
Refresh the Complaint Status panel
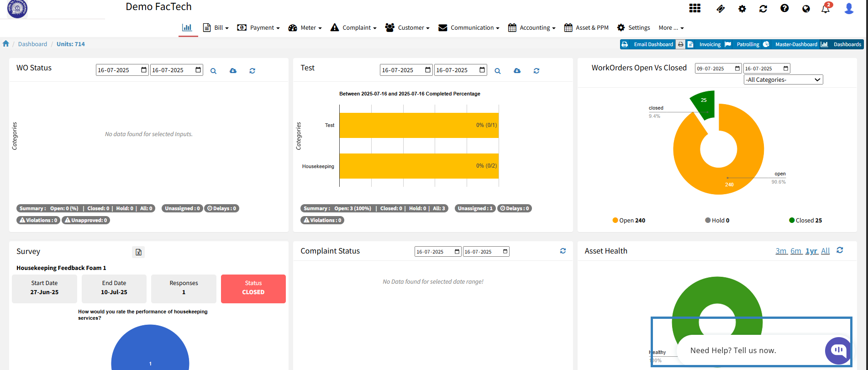[563, 251]
